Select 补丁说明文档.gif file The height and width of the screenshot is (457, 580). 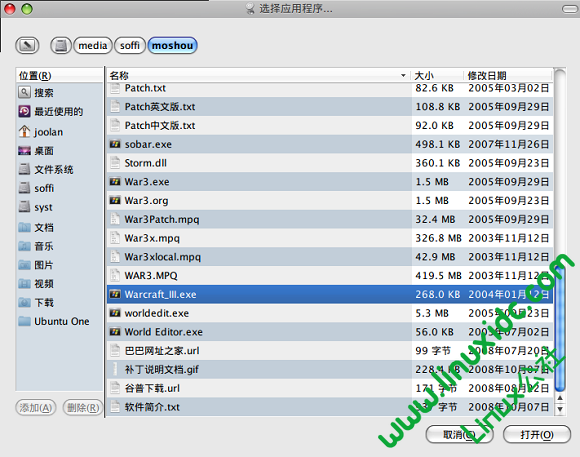pyautogui.click(x=330, y=369)
